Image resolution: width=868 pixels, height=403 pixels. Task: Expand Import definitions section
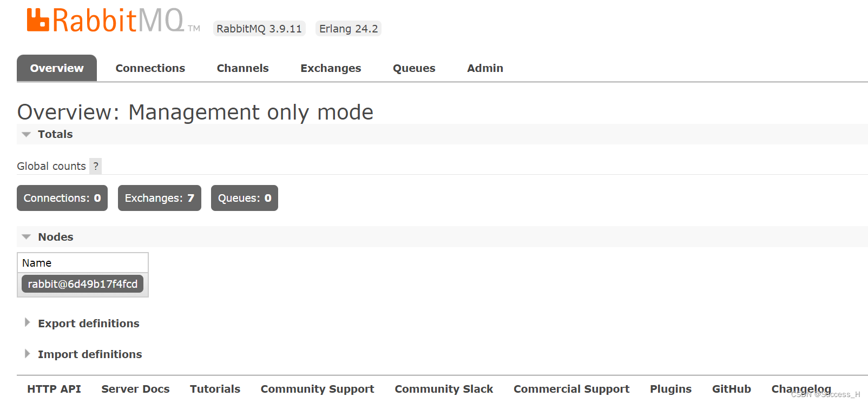point(90,354)
